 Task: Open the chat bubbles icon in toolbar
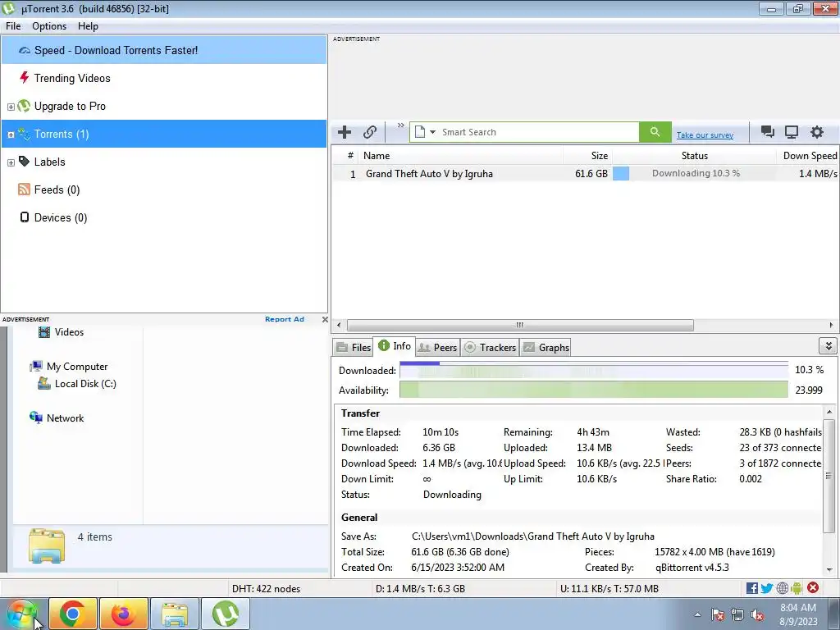click(767, 132)
